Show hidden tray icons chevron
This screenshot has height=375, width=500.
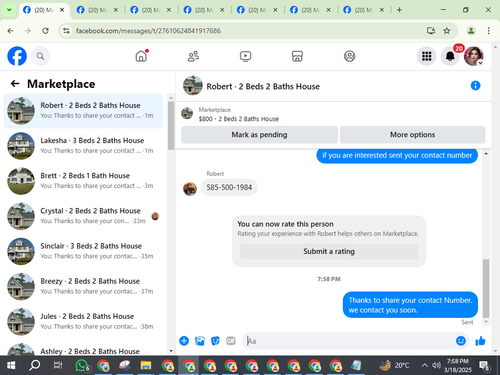click(424, 366)
